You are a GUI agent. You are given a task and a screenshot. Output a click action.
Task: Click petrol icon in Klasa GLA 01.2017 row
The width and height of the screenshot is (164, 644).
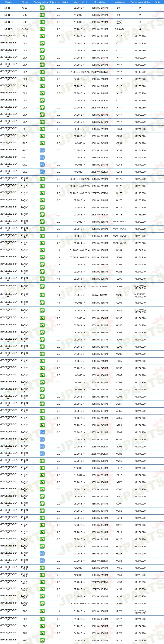click(x=42, y=596)
